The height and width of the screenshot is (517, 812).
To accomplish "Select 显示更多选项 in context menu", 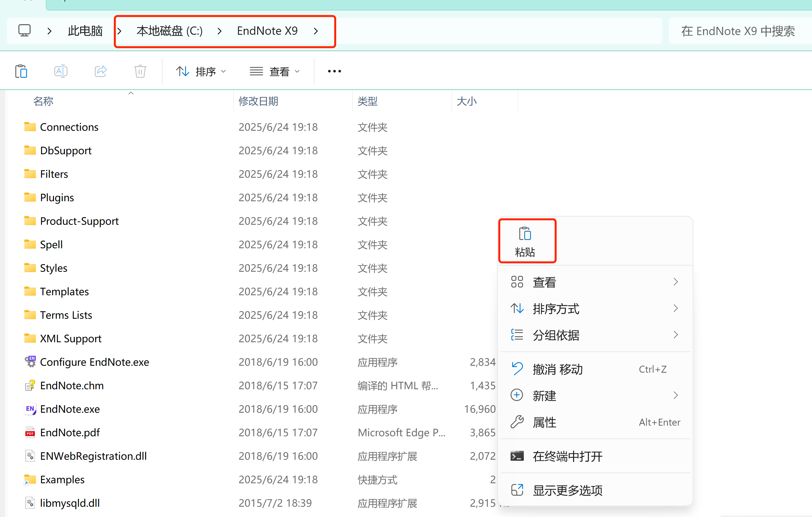I will [x=567, y=491].
